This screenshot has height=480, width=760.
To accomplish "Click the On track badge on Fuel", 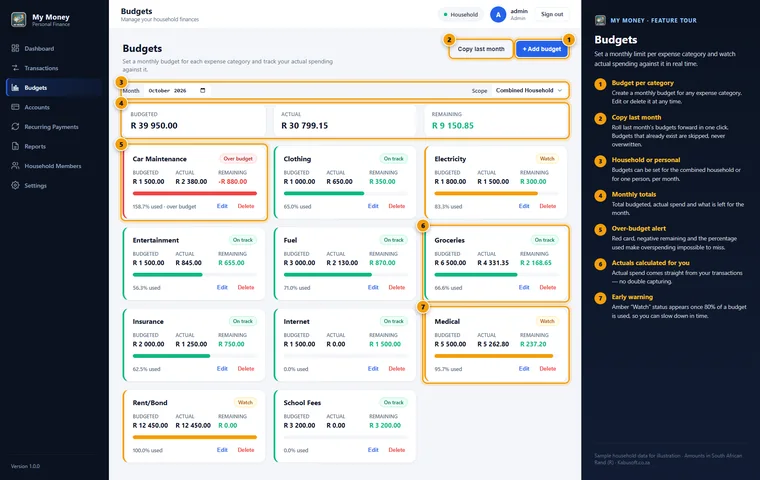I will (x=393, y=240).
